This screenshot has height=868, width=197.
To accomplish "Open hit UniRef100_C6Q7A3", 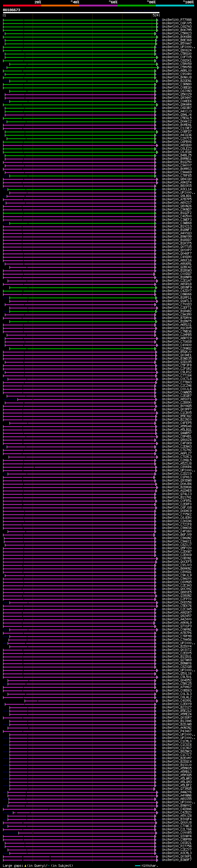I will 176,26.
